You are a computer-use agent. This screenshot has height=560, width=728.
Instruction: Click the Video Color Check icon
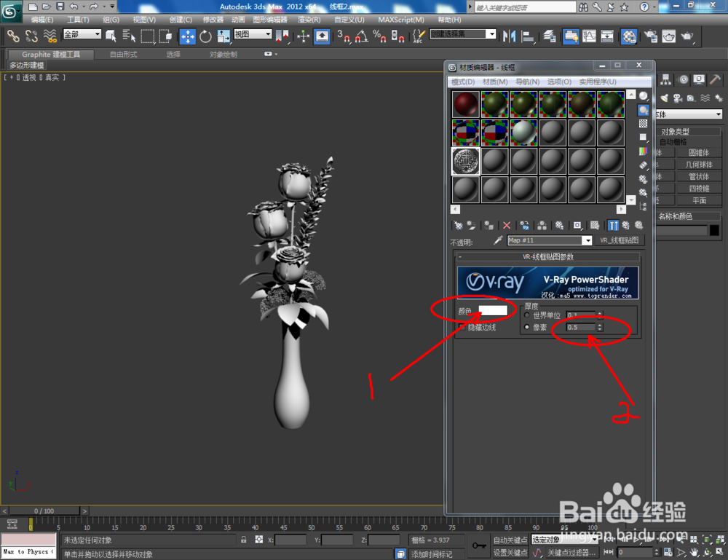(x=643, y=151)
